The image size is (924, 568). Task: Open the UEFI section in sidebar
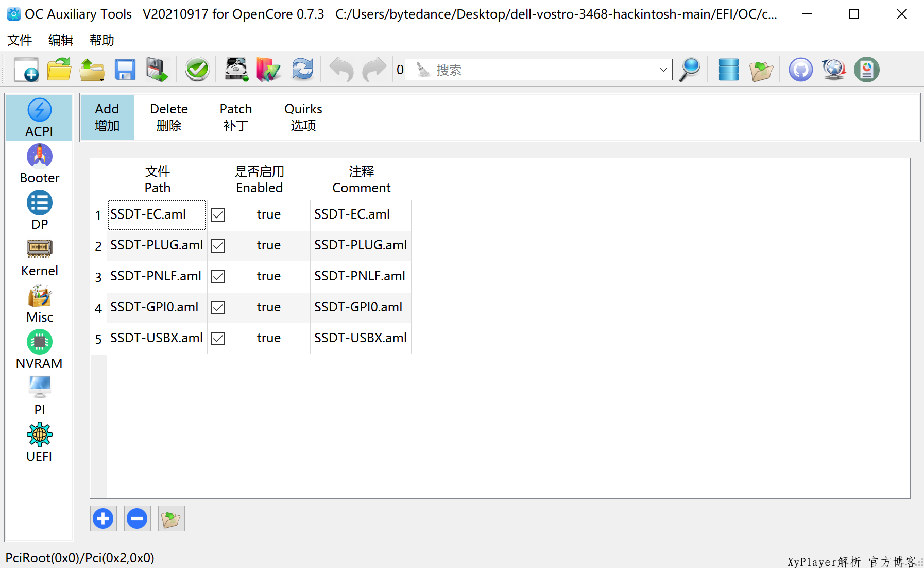click(x=39, y=443)
